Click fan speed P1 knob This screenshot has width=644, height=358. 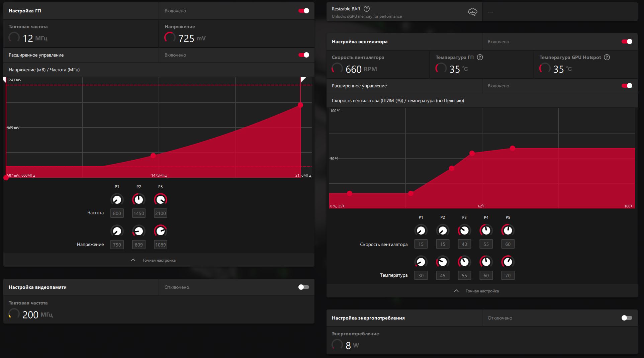click(421, 231)
